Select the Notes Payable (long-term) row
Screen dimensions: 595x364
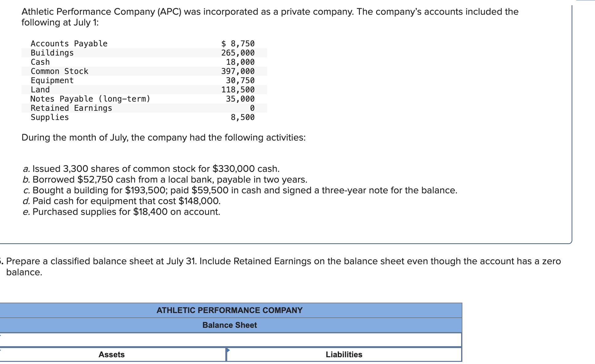coord(144,99)
